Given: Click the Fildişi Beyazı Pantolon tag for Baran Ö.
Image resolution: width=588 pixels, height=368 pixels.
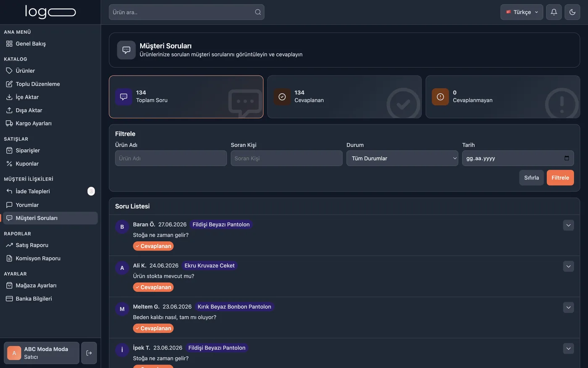Looking at the screenshot, I should coord(221,225).
